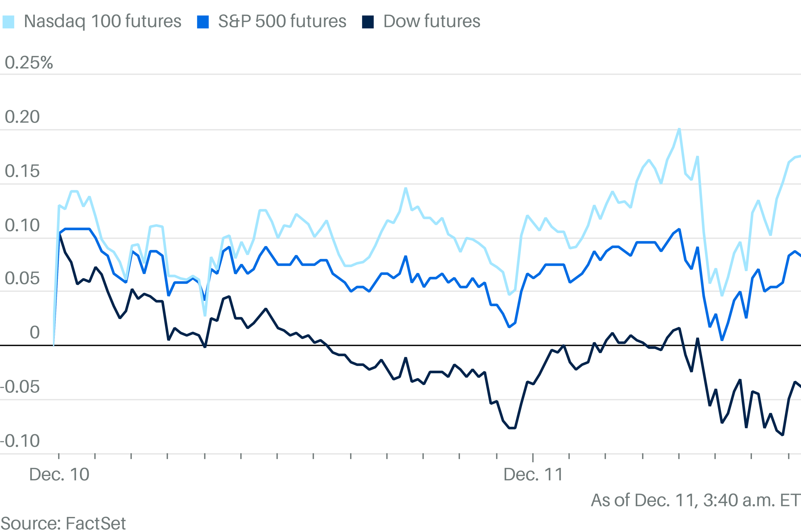Click the 0.20 y-axis label
This screenshot has height=532, width=801.
pyautogui.click(x=22, y=117)
